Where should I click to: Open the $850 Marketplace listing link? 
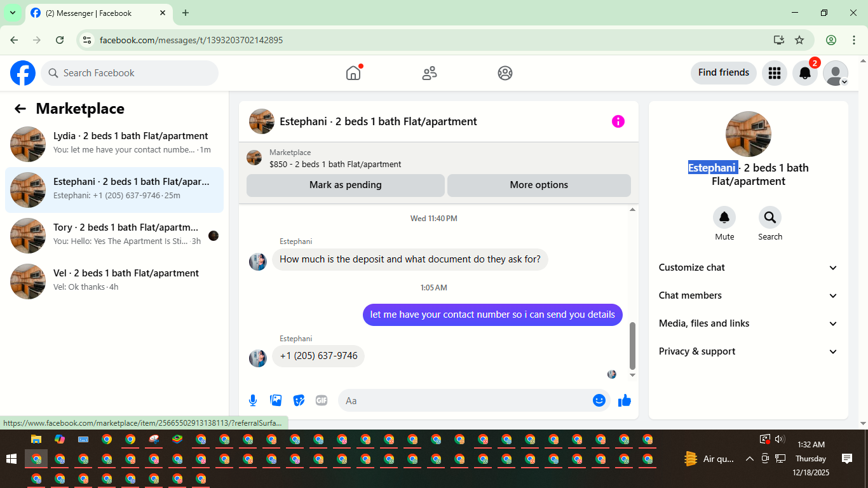[x=335, y=164]
